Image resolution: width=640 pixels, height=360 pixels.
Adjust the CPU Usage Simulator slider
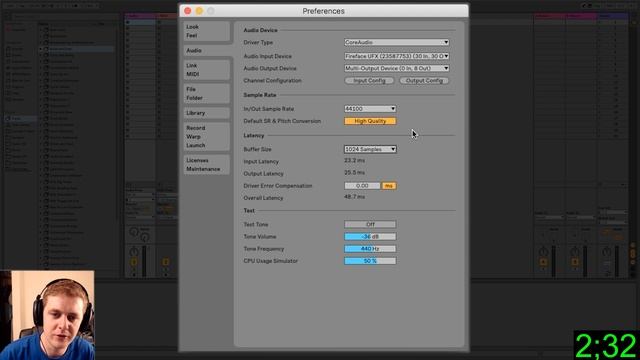click(x=370, y=261)
